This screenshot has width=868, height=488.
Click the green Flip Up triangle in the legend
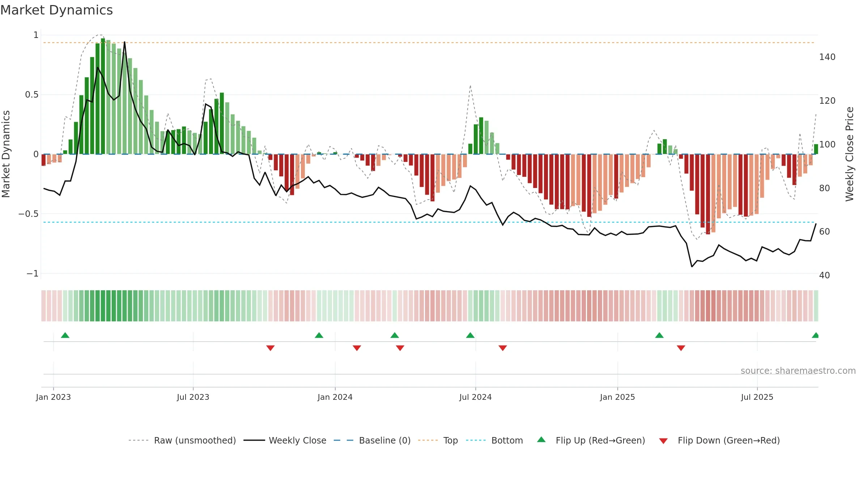tap(541, 440)
